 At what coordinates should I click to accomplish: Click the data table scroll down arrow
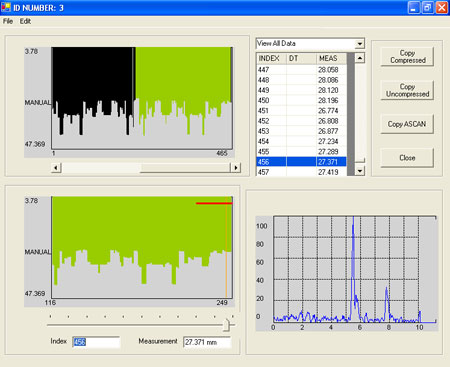click(359, 171)
